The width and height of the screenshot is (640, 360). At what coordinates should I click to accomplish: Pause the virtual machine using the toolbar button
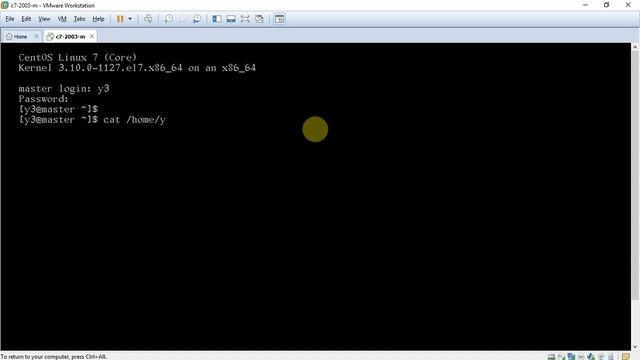(x=120, y=19)
